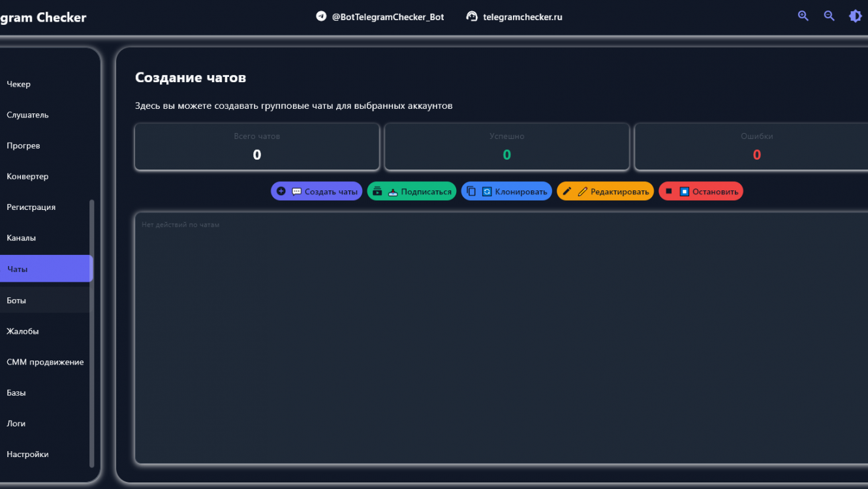Viewport: 868px width, 489px height.
Task: Click the zoom in magnifier icon
Action: pyautogui.click(x=803, y=16)
